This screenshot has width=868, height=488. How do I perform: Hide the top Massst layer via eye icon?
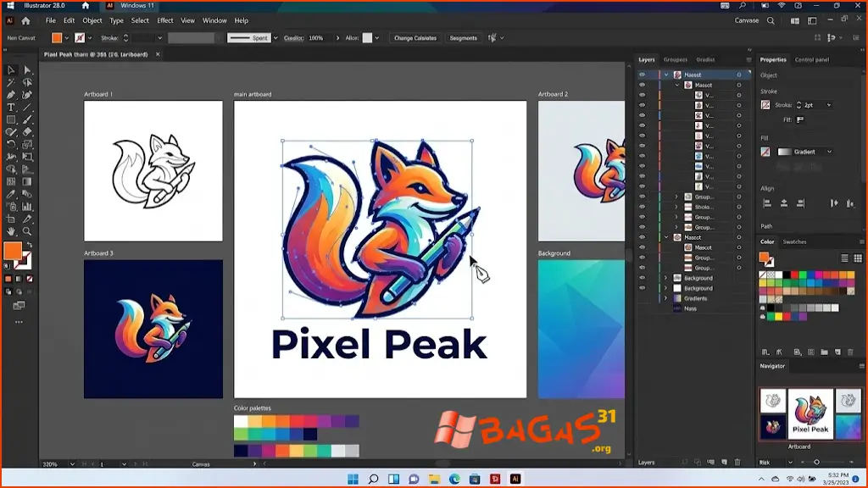coord(643,75)
